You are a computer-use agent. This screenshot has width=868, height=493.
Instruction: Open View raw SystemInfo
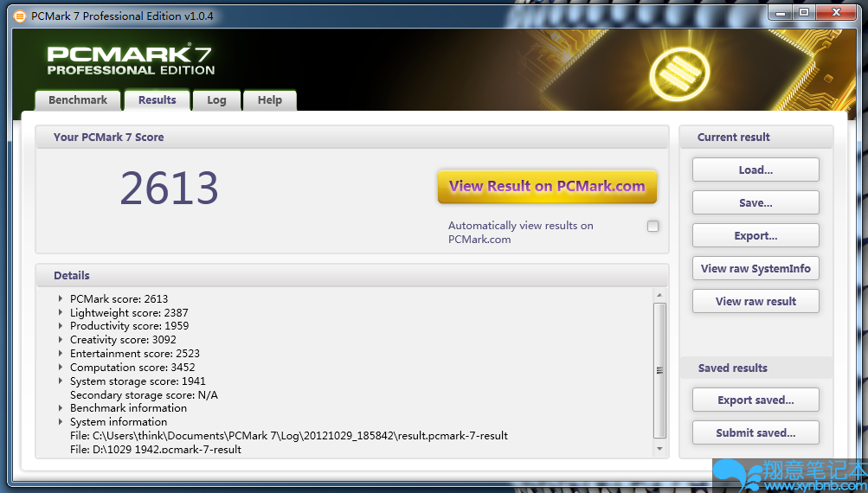[755, 268]
